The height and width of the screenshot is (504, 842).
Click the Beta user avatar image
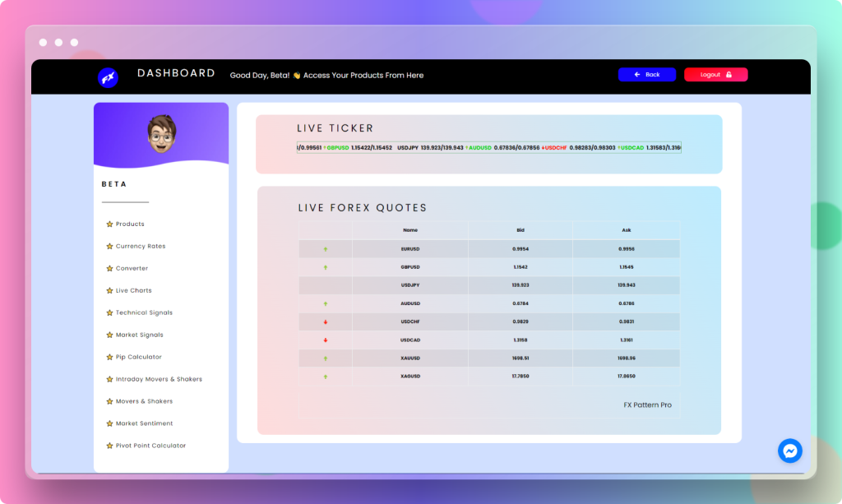(x=161, y=133)
